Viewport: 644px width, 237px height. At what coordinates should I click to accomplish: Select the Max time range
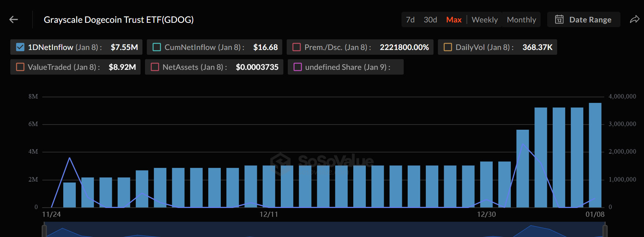pos(454,20)
